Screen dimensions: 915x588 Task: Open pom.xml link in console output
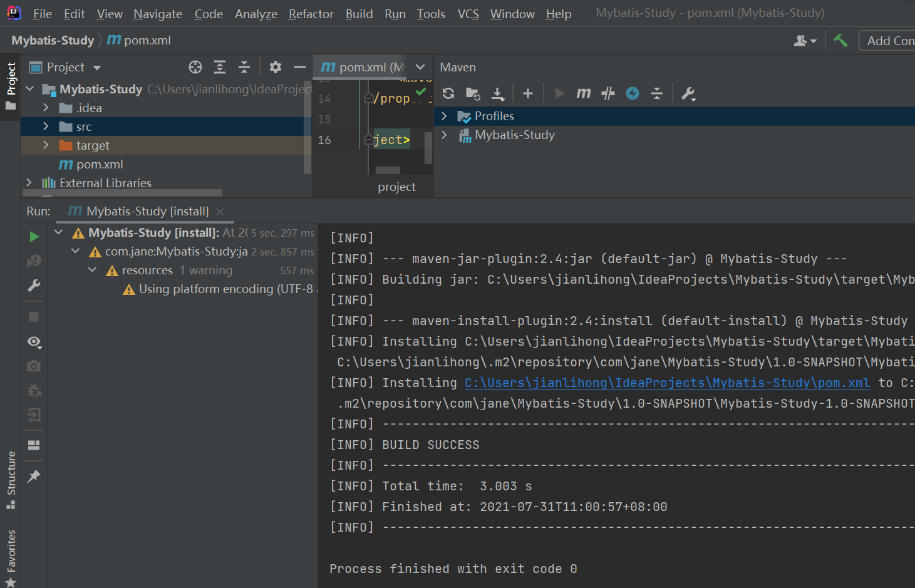point(667,383)
